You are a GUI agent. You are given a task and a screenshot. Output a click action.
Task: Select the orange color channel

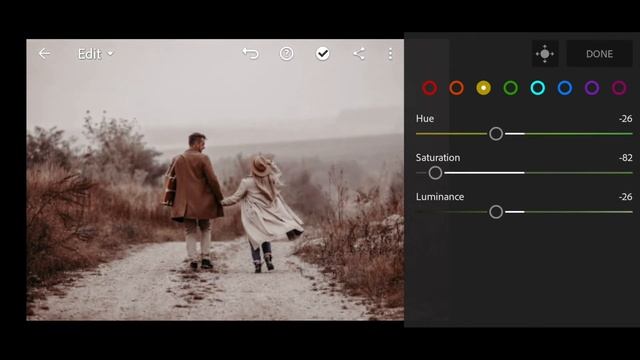(456, 88)
